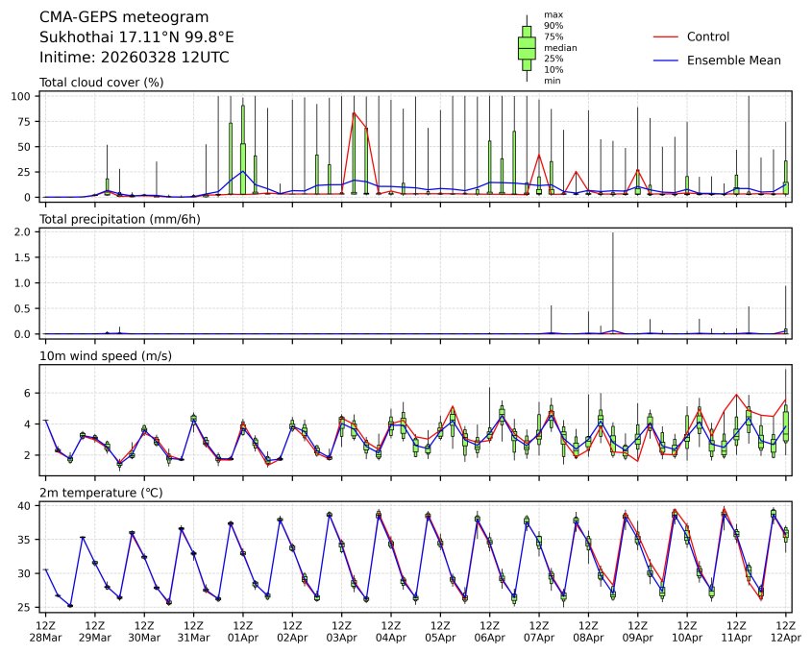Click the median label in the legend
This screenshot has height=654, width=812.
[x=554, y=47]
